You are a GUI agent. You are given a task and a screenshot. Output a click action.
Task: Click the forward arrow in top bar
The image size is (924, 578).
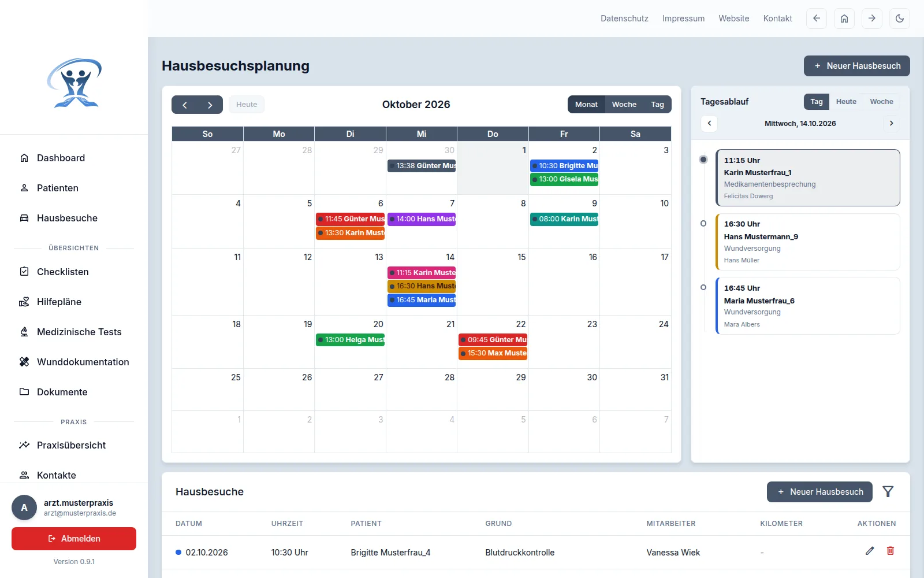(871, 18)
